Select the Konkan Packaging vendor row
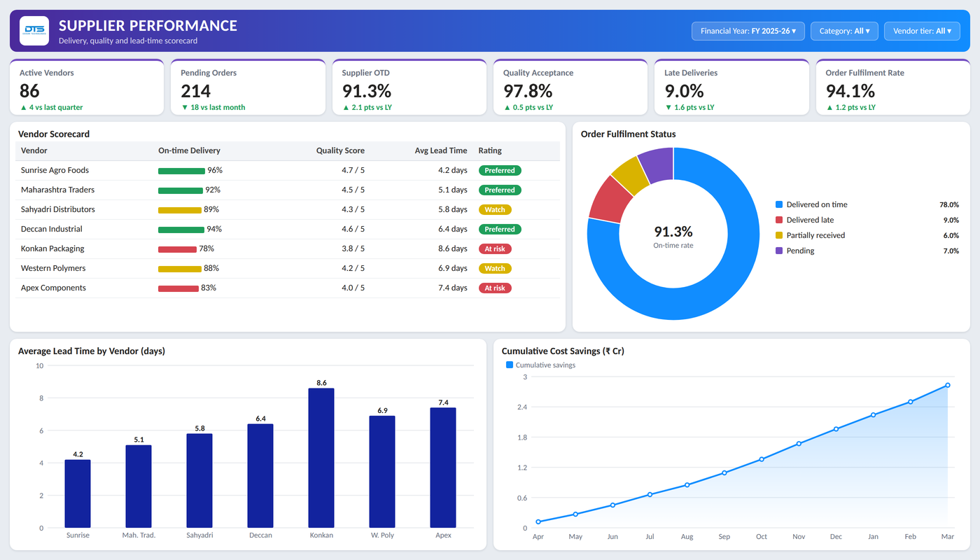The height and width of the screenshot is (560, 980). pos(288,248)
